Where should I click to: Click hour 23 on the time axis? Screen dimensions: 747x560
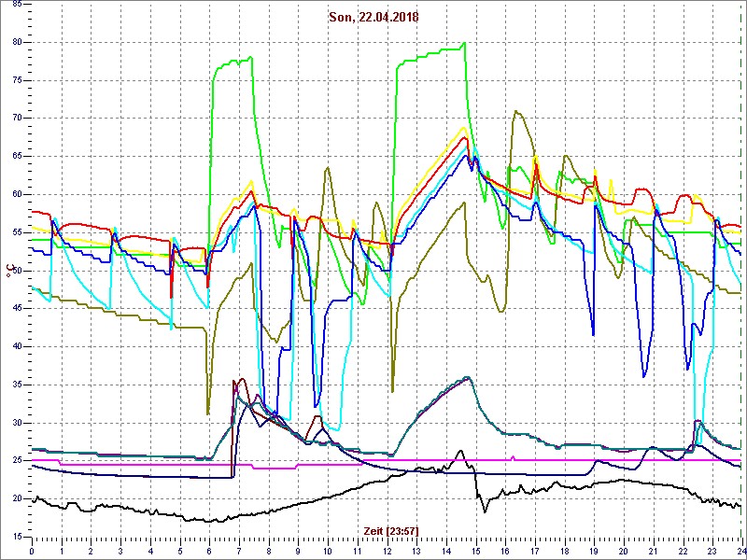click(x=712, y=551)
